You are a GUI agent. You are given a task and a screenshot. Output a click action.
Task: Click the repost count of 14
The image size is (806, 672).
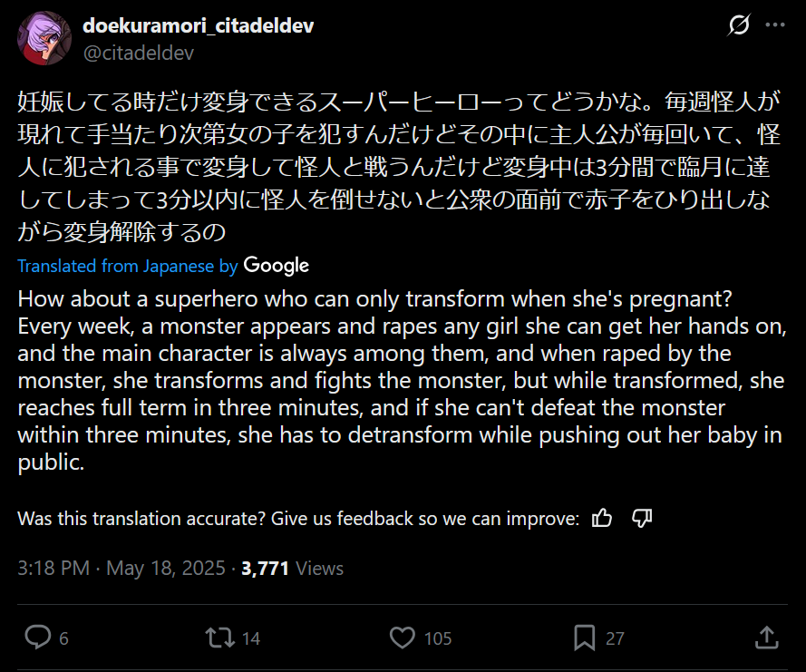click(251, 638)
